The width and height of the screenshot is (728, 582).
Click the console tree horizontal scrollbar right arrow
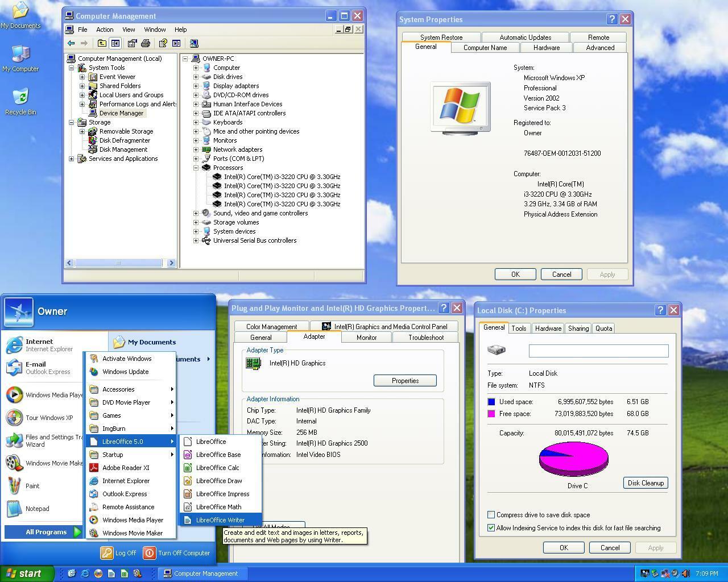click(171, 263)
